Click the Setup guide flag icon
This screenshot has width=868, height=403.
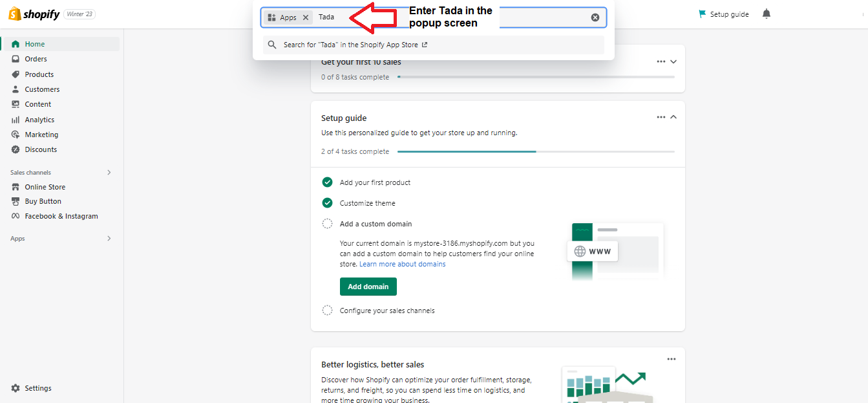click(702, 14)
